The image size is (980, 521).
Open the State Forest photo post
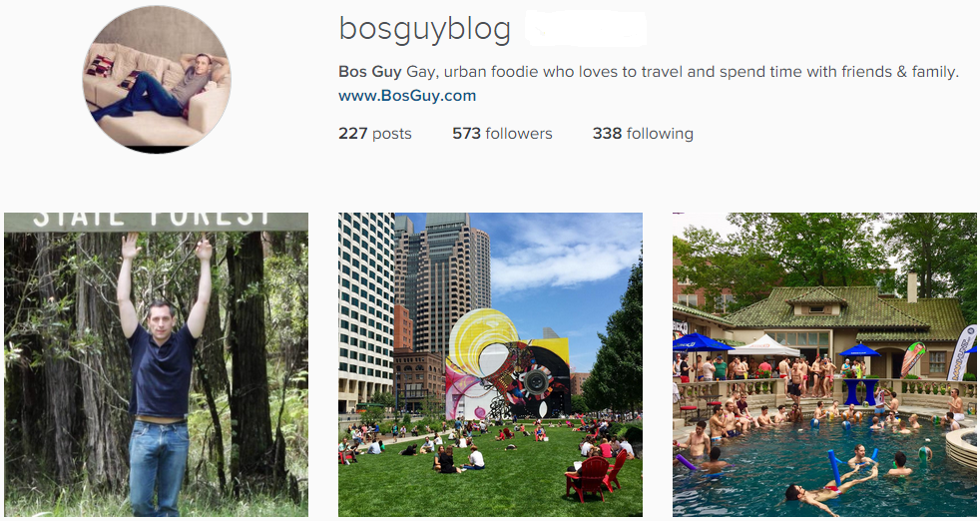pos(156,364)
